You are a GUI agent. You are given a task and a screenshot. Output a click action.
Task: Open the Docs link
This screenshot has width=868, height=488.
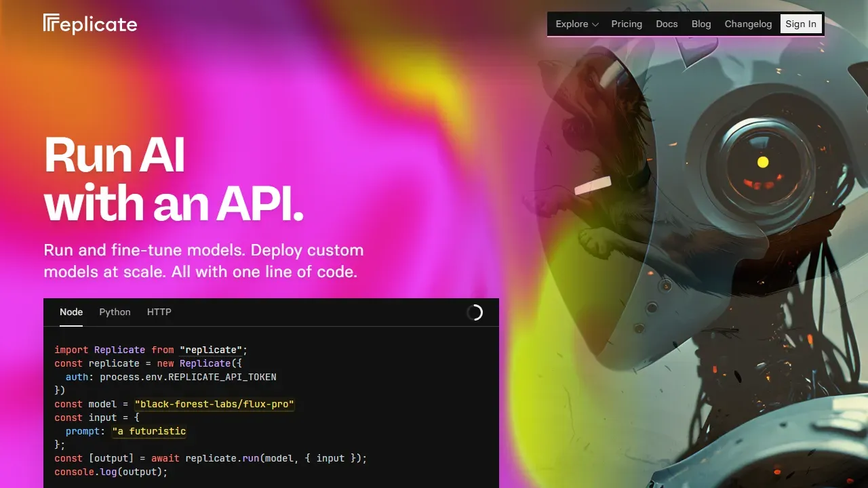point(667,24)
